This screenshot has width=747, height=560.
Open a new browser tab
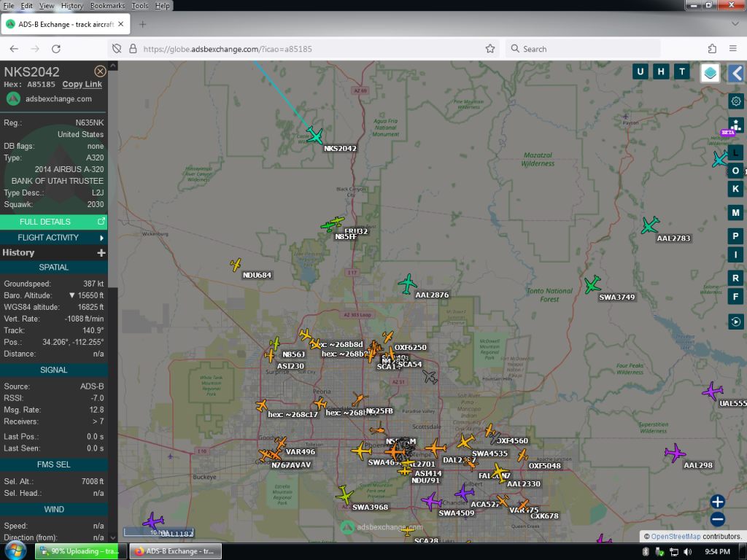[x=142, y=24]
